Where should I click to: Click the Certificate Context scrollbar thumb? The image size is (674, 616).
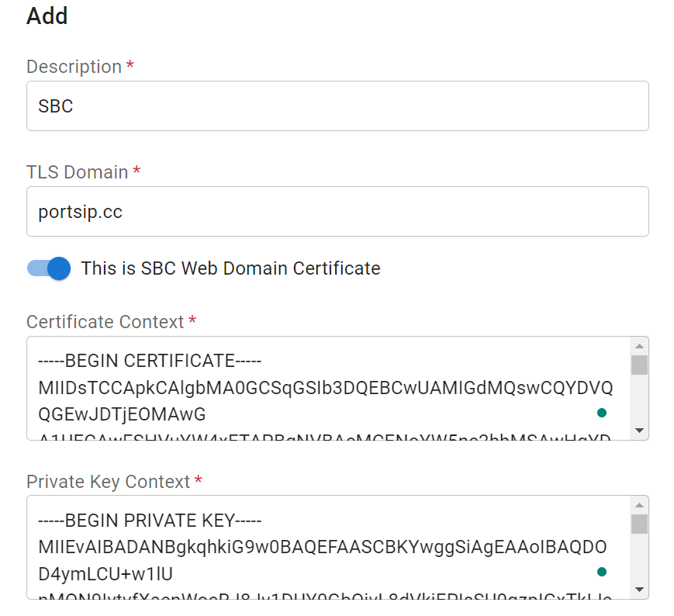tap(639, 365)
